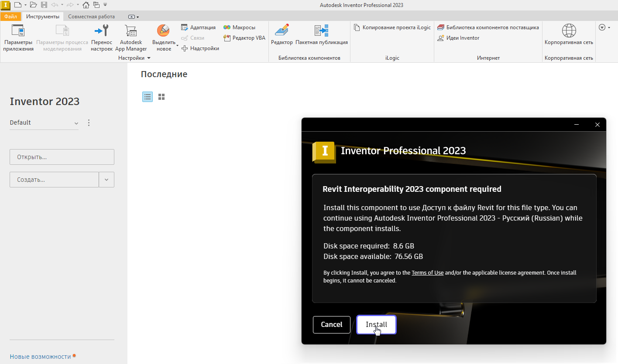Open Идеи Inventor
The width and height of the screenshot is (618, 364).
tap(458, 38)
